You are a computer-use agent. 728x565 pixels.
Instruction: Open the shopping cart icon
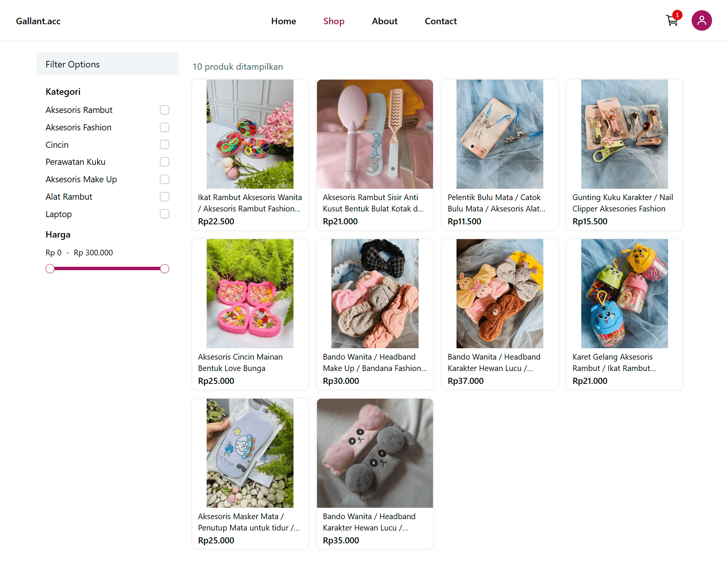click(672, 21)
